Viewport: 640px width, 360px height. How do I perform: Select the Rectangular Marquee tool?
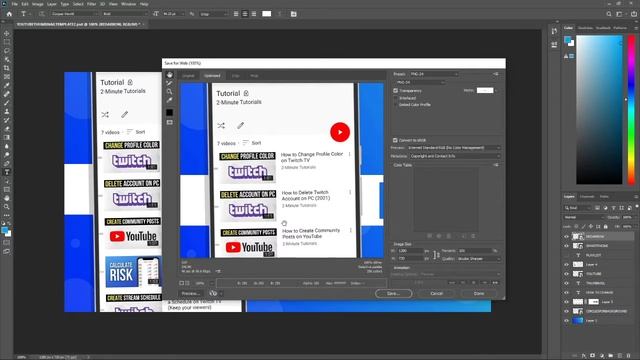7,42
